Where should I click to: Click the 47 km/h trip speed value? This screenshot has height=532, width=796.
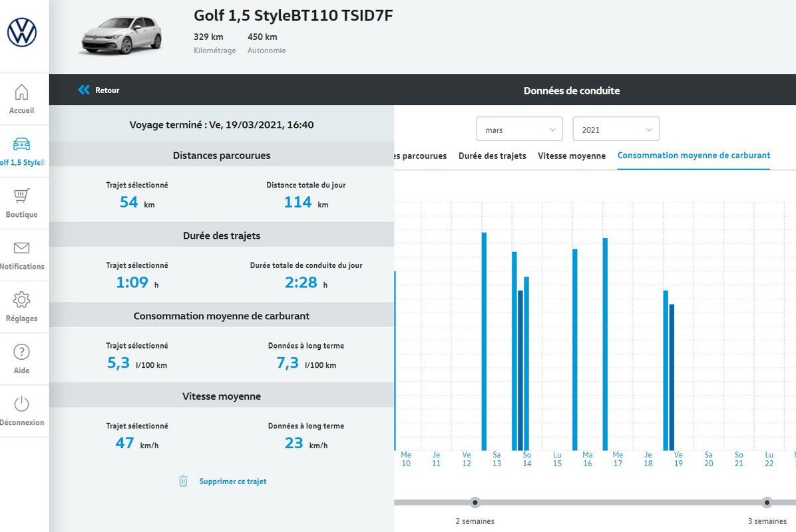coord(137,443)
